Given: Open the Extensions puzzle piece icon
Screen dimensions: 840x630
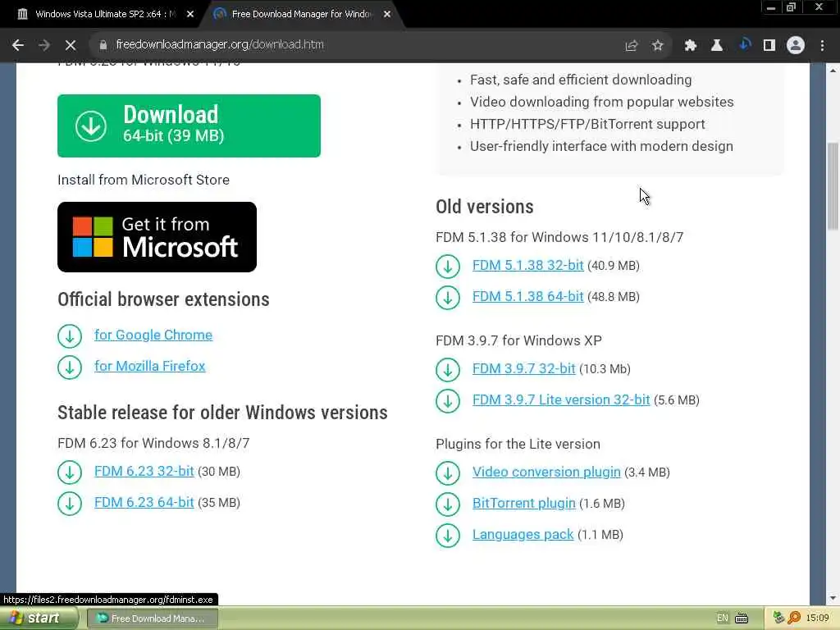Looking at the screenshot, I should (x=691, y=46).
